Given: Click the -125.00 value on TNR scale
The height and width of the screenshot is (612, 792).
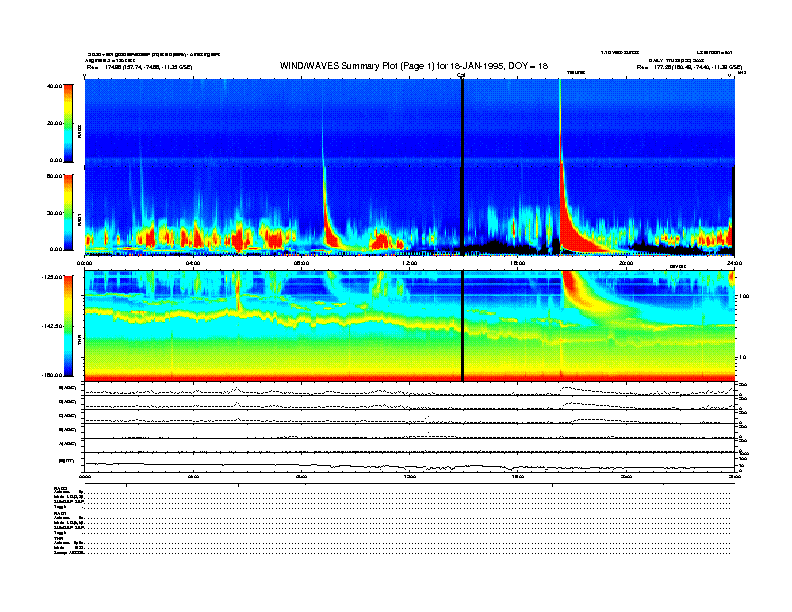Looking at the screenshot, I should 52,277.
